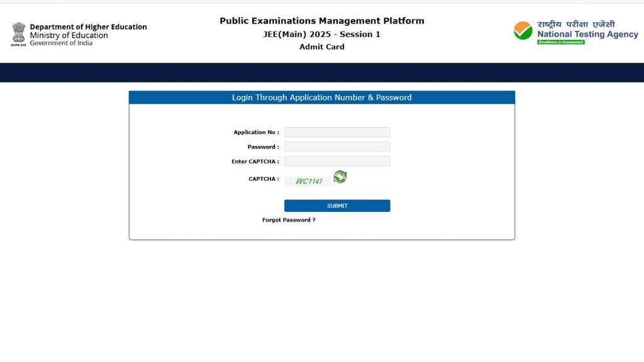Click the 'Admit Card' heading
Screen dimensions: 644x362
tap(322, 47)
